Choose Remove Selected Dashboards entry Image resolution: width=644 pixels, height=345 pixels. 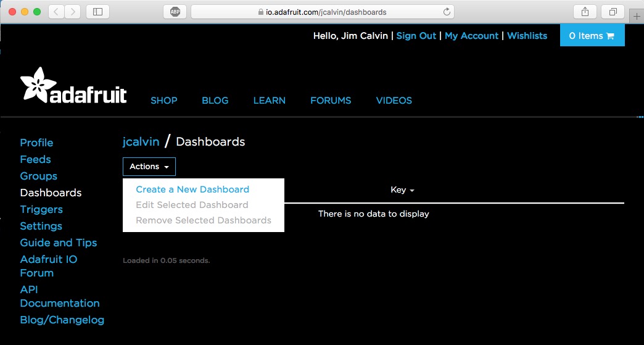pos(204,220)
